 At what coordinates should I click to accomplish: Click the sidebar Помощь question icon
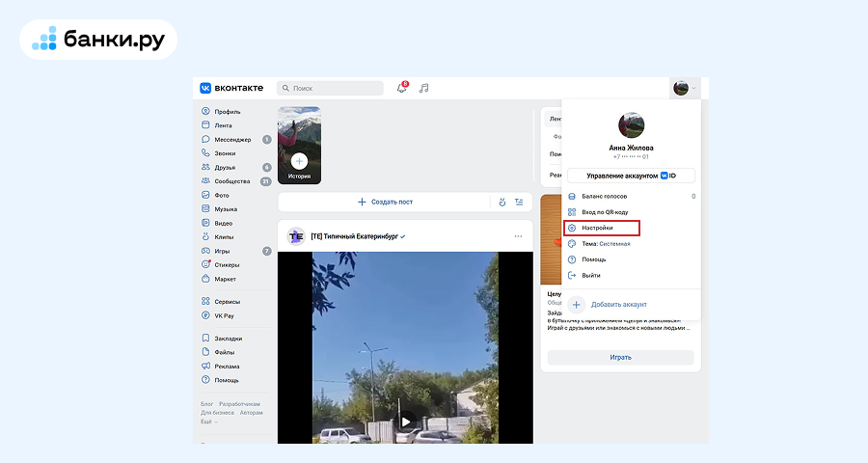(205, 380)
